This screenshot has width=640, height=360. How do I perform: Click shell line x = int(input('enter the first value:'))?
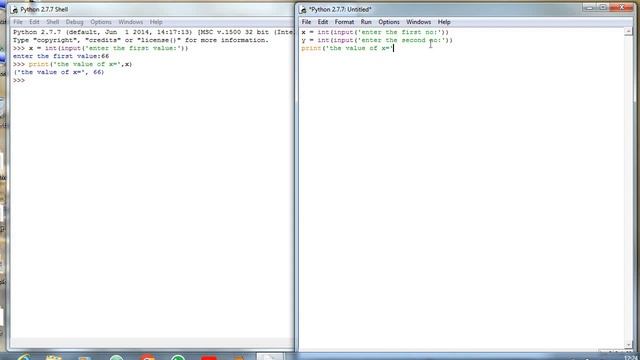[x=100, y=48]
